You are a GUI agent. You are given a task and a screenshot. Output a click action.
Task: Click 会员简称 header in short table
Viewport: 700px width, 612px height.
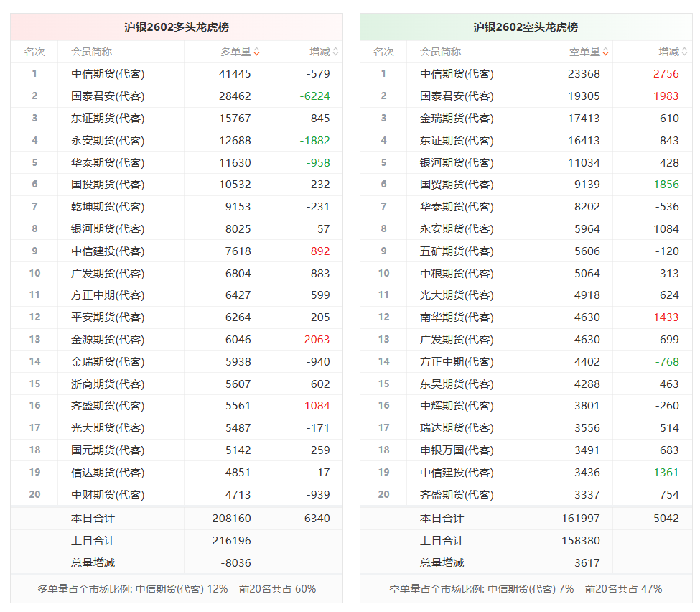(x=440, y=52)
